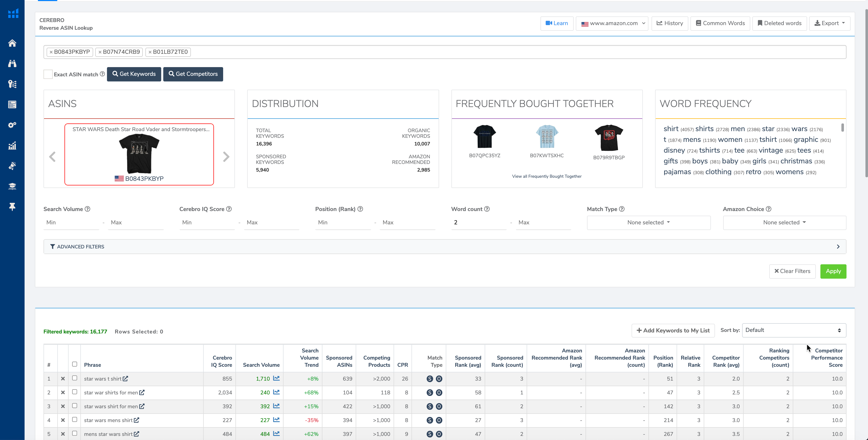Remove row 3 keyword with X icon

tap(63, 406)
